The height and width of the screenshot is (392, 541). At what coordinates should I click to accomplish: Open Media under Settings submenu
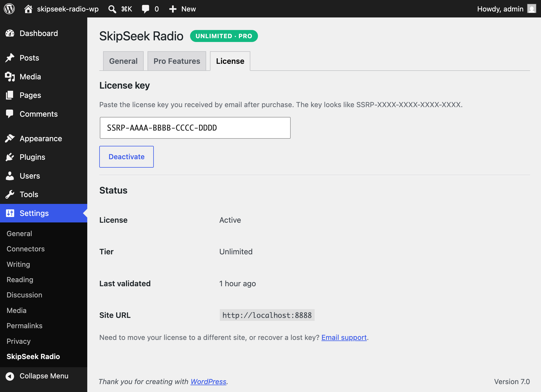coord(17,310)
